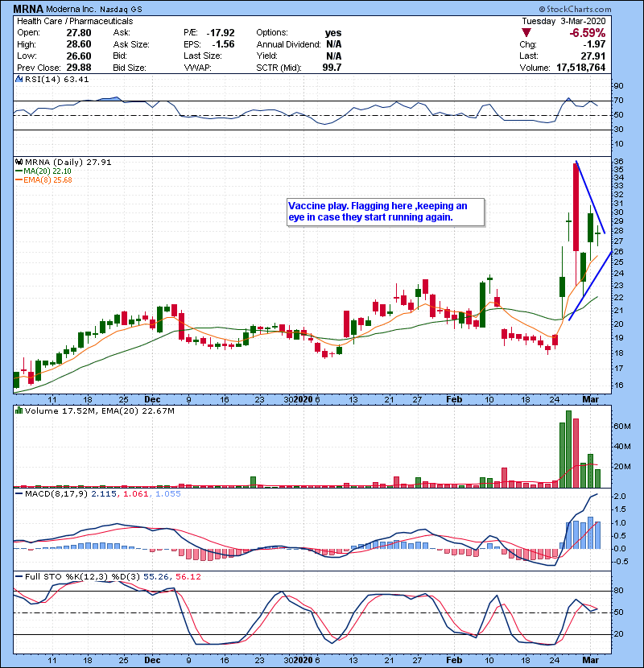The height and width of the screenshot is (668, 644).
Task: Click the 'Nasdaq GS' exchange label
Action: (121, 10)
